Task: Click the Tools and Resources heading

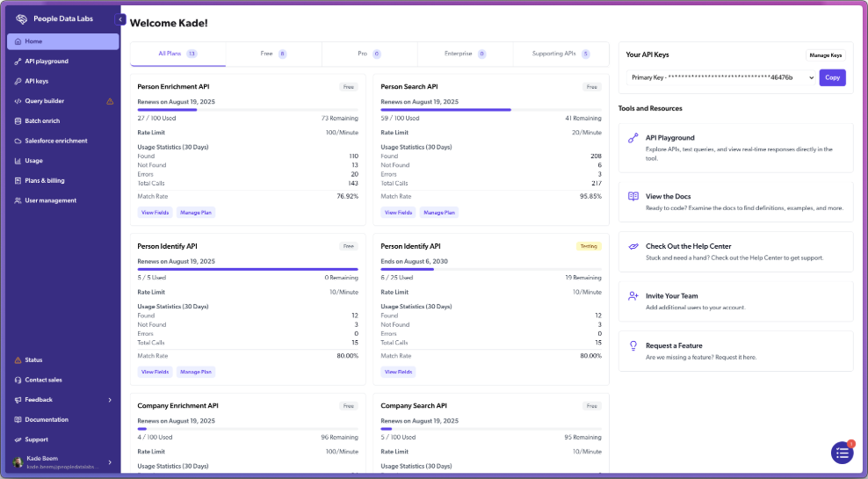Action: 650,108
